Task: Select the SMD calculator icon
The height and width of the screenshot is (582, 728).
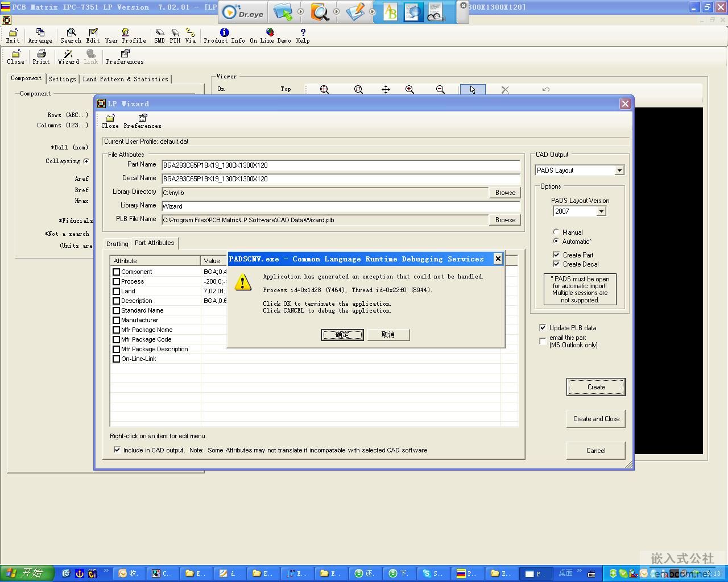Action: coord(159,36)
